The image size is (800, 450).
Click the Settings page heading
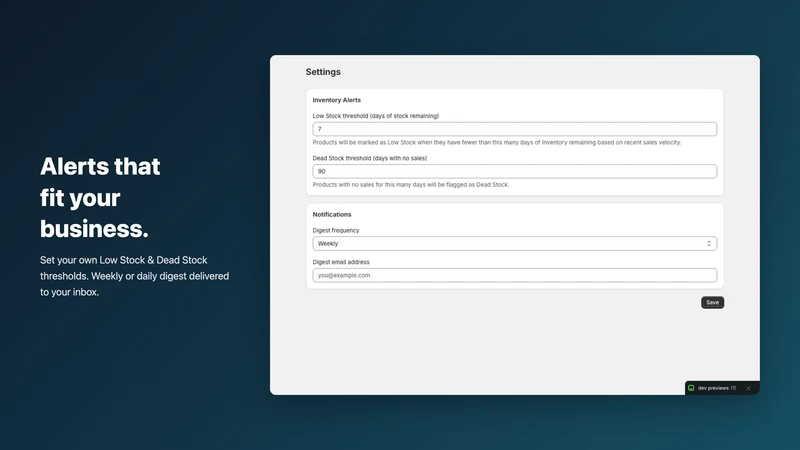click(x=323, y=72)
